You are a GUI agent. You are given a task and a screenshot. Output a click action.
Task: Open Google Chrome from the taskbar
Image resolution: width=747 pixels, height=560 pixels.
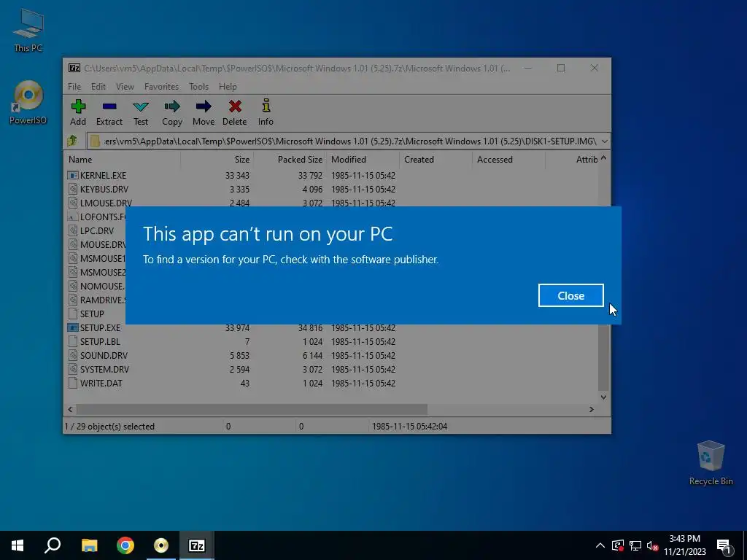125,545
